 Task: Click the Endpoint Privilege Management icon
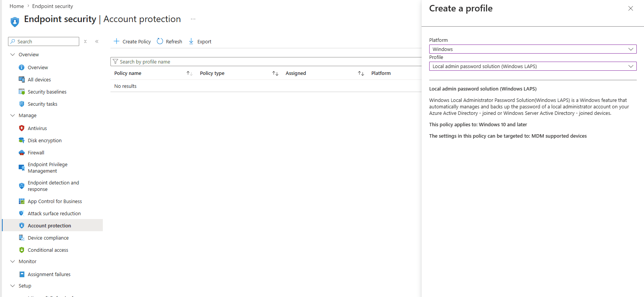(22, 167)
